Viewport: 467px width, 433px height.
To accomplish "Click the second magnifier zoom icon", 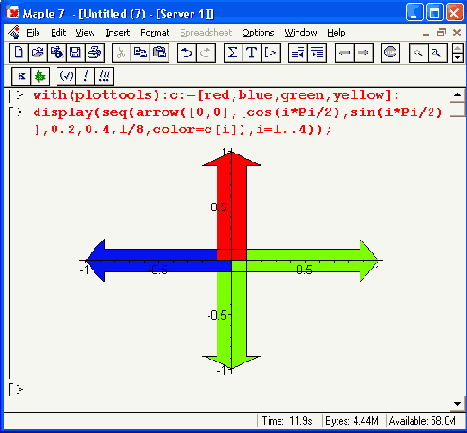I will pos(437,53).
